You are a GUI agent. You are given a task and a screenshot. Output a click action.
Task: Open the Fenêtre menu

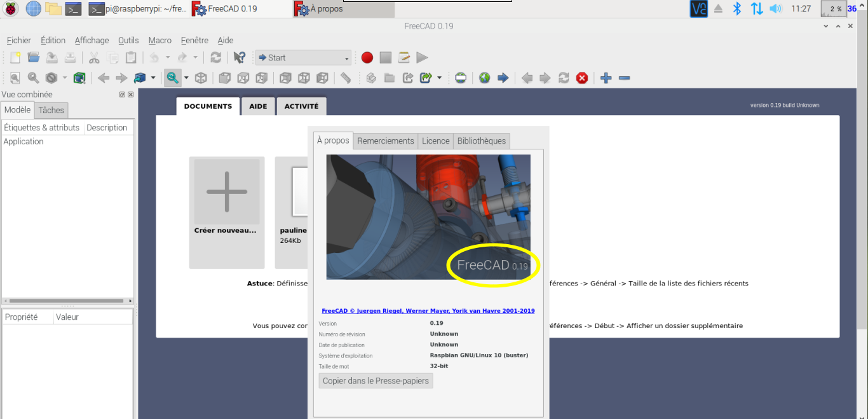point(194,40)
